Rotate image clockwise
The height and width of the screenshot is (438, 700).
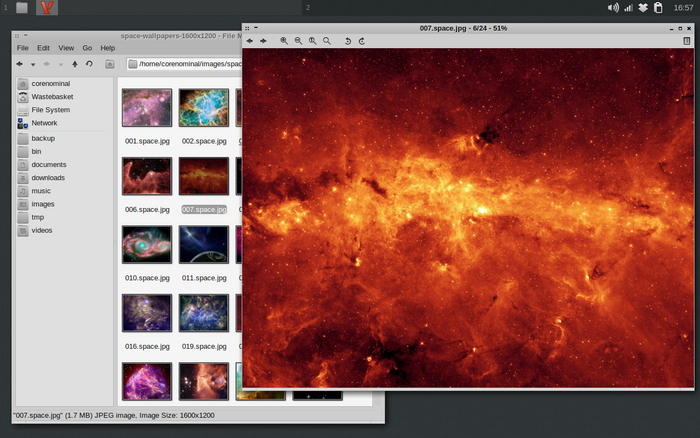coord(361,41)
